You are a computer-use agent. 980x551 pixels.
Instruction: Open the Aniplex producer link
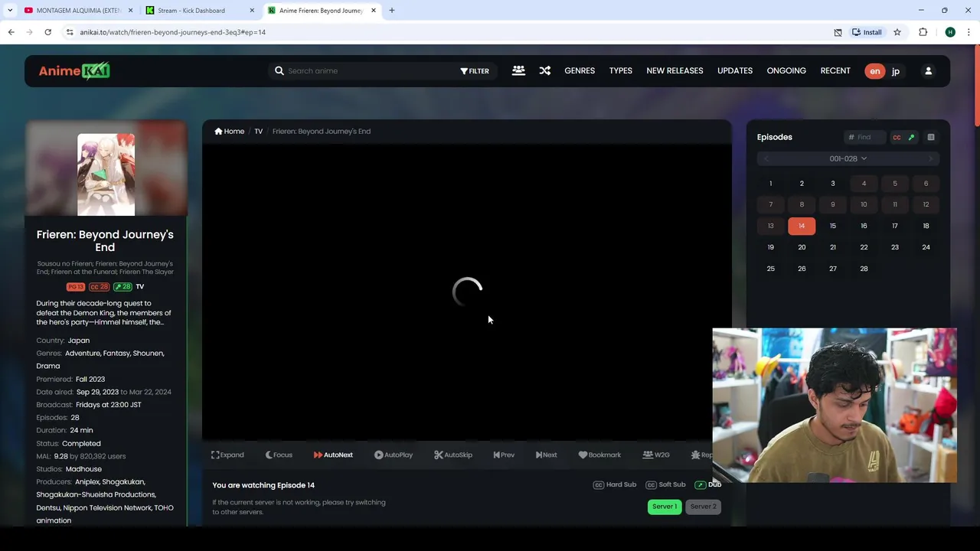[87, 482]
